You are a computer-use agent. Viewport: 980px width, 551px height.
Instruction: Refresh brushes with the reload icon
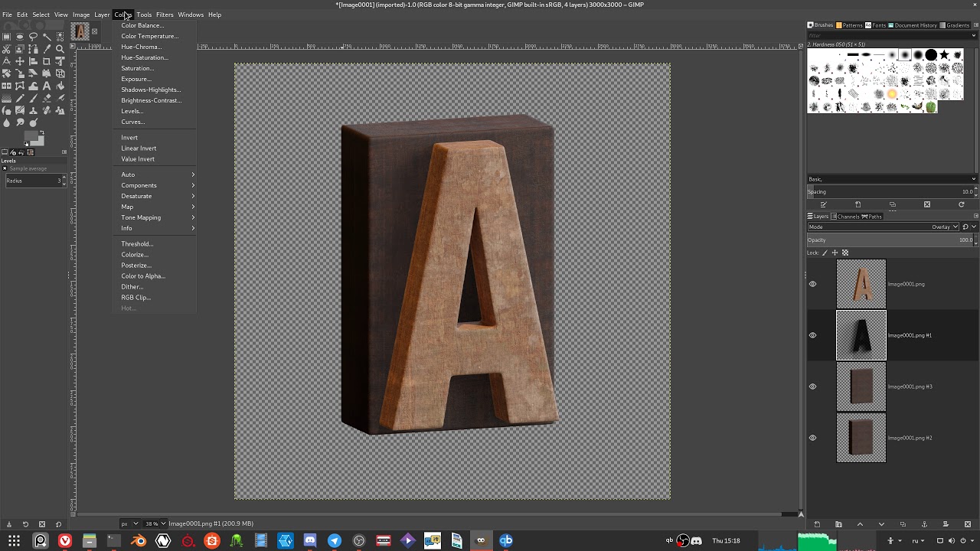(962, 204)
